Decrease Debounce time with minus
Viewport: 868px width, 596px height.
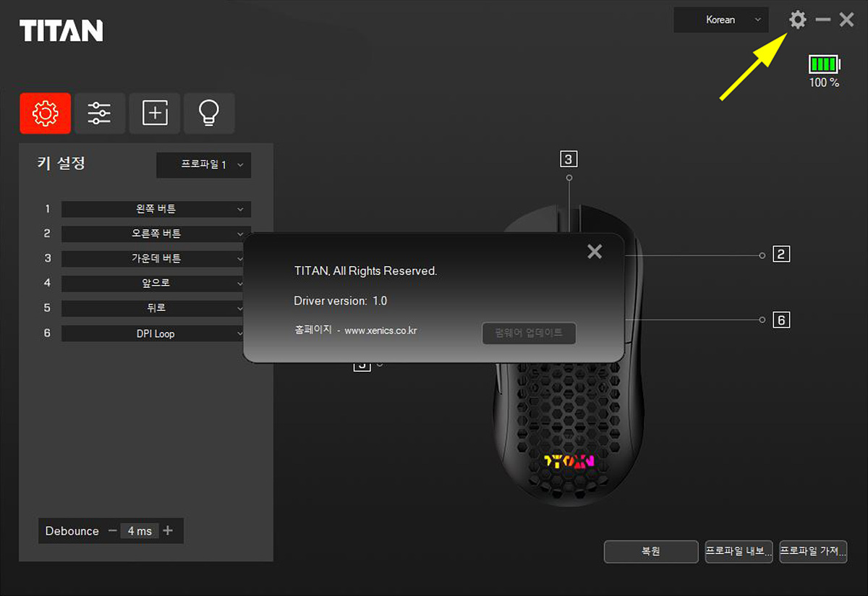point(112,531)
